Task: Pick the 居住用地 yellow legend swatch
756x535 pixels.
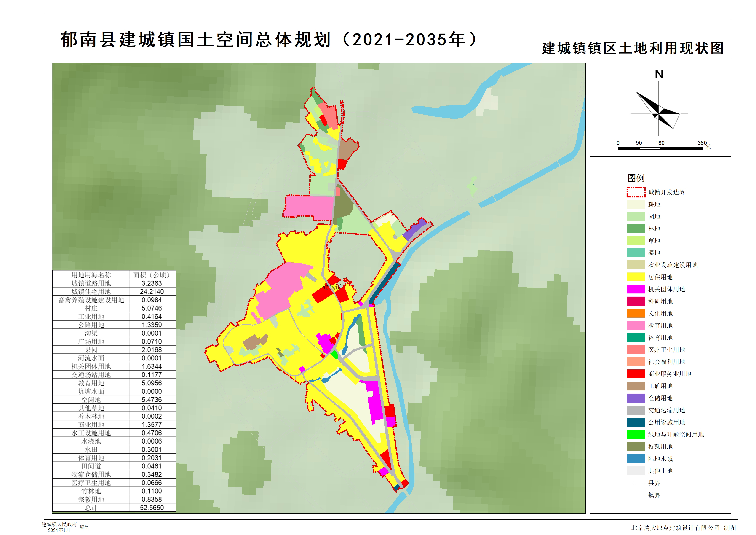Action: [636, 277]
